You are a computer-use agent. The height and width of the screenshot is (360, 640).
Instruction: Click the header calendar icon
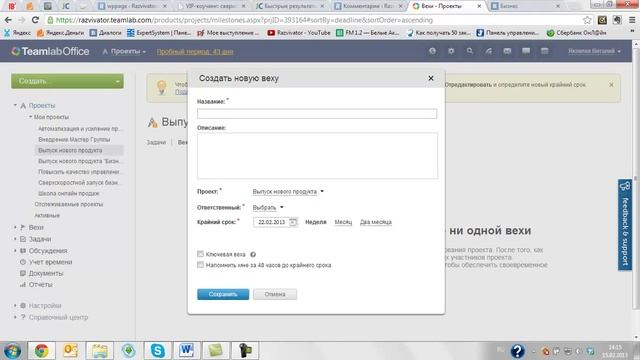pos(544,51)
